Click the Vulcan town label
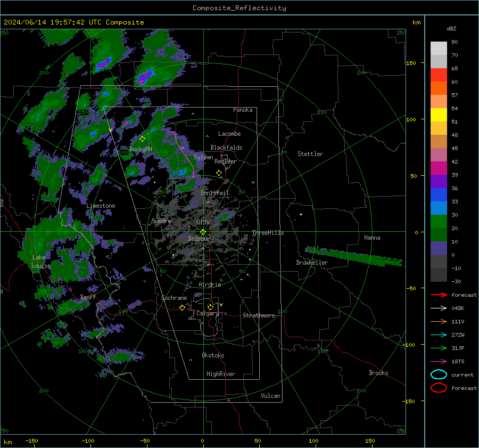 click(270, 396)
